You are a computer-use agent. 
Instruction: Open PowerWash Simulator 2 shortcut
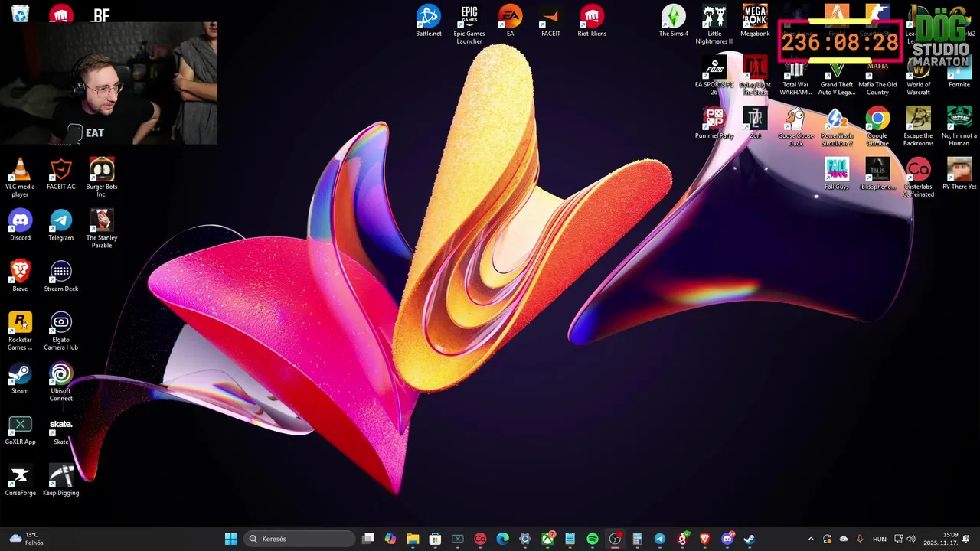coord(837,127)
